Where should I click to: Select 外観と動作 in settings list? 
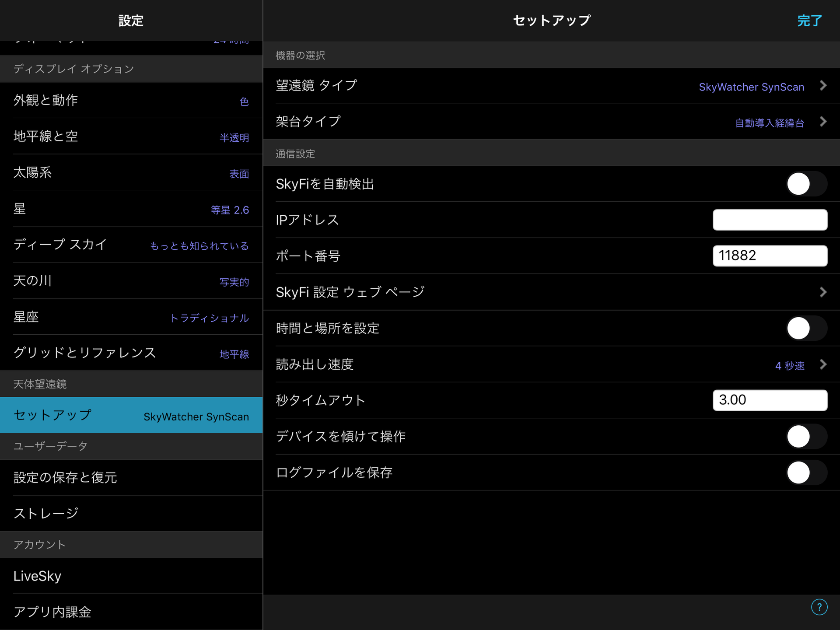(131, 100)
